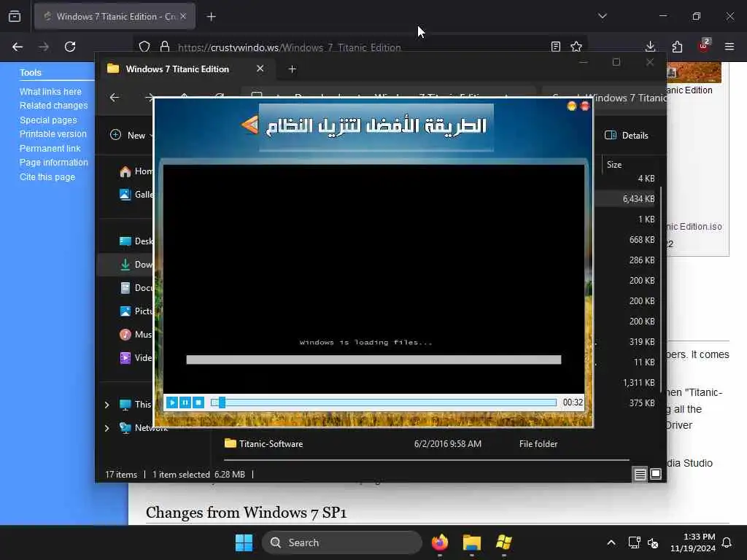Viewport: 747px width, 560px height.
Task: Open Gallery in Explorer sidebar
Action: pyautogui.click(x=136, y=194)
